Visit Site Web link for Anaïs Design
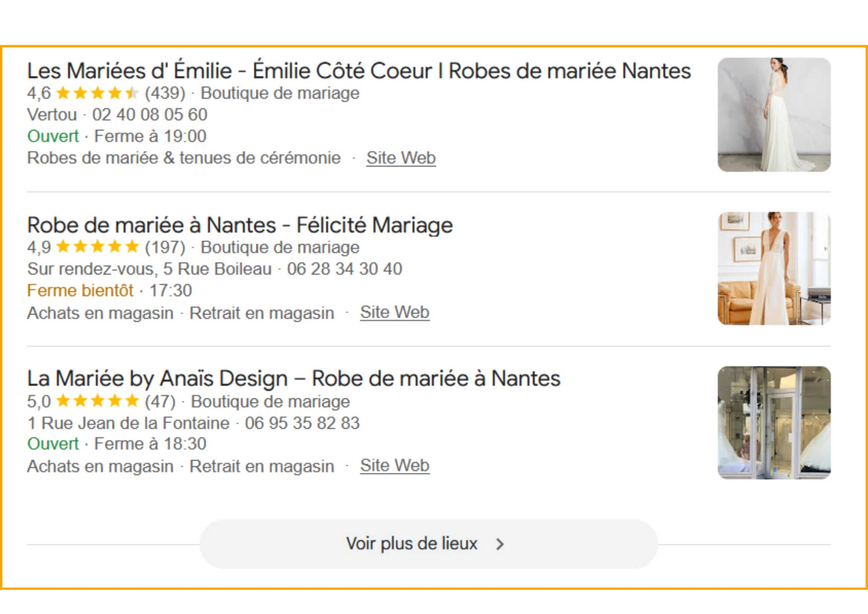This screenshot has height=614, width=868. pyautogui.click(x=394, y=466)
